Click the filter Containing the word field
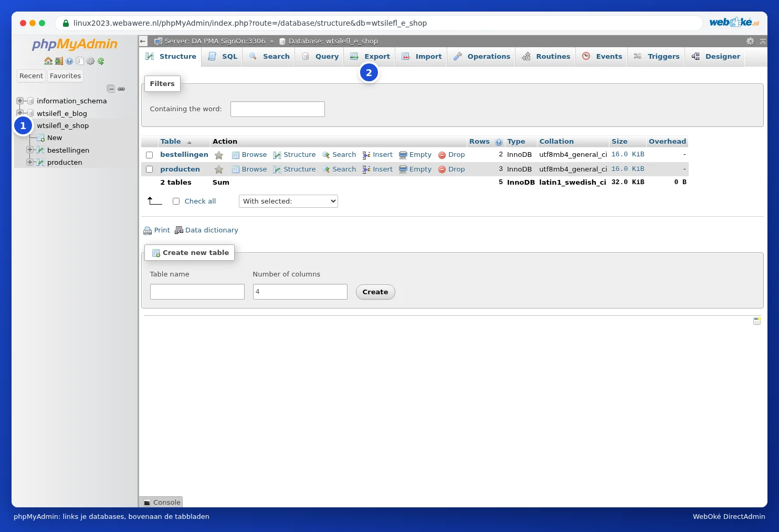 pos(278,109)
